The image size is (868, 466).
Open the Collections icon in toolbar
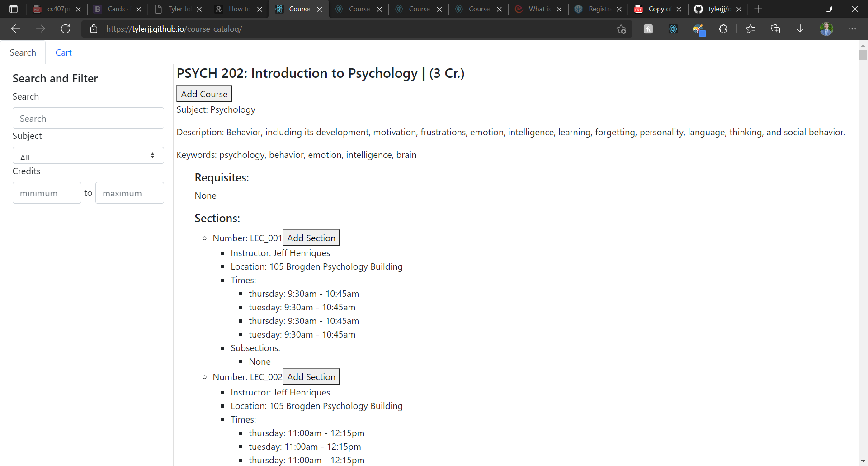click(x=775, y=29)
